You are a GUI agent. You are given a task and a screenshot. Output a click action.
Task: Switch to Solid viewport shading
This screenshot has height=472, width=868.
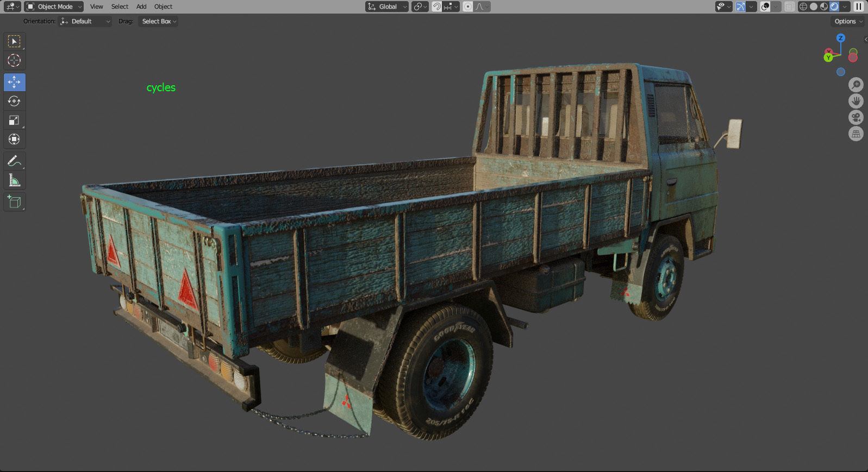[814, 7]
